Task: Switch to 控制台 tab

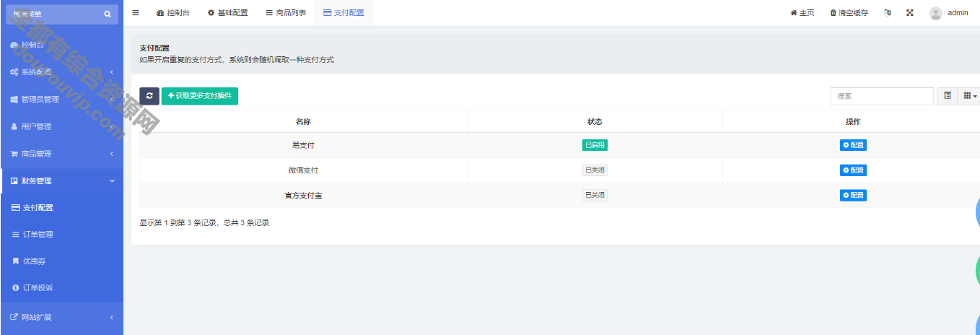Action: (172, 13)
